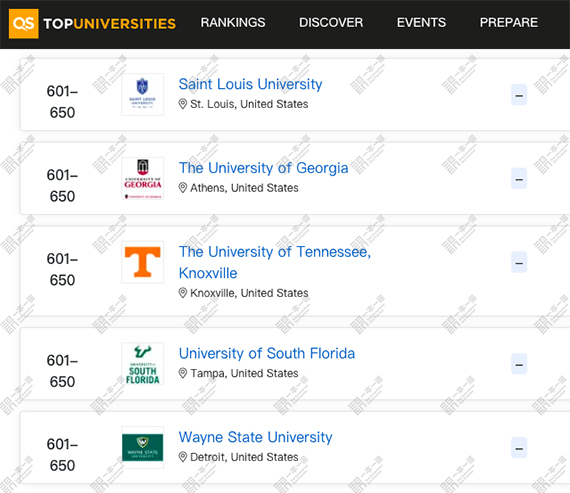Collapse the South Florida row toggle

click(x=519, y=364)
